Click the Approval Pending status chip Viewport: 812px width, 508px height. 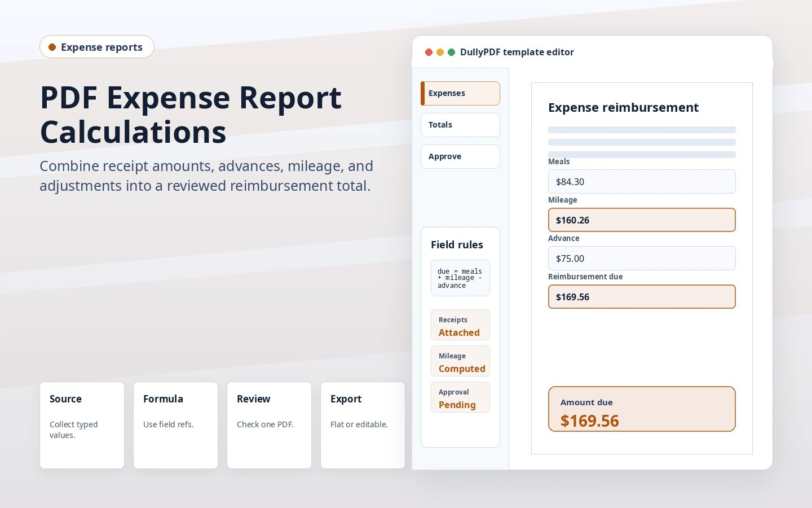pos(460,397)
